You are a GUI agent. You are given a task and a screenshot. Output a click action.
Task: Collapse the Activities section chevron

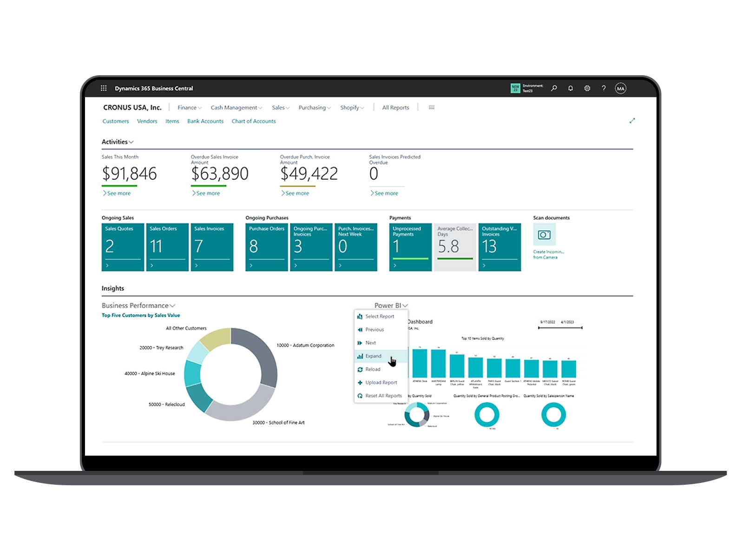(131, 142)
